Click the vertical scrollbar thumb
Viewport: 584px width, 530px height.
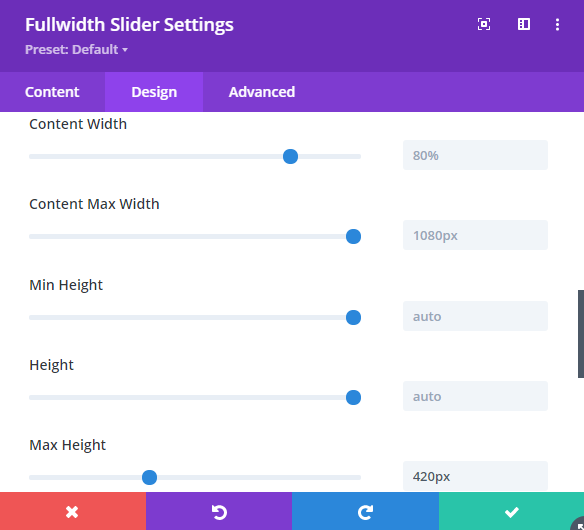coord(581,334)
